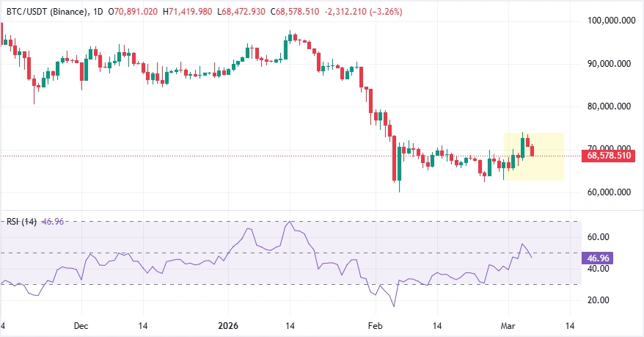
Task: Click the 90,000.000 price axis label
Action: [612, 64]
